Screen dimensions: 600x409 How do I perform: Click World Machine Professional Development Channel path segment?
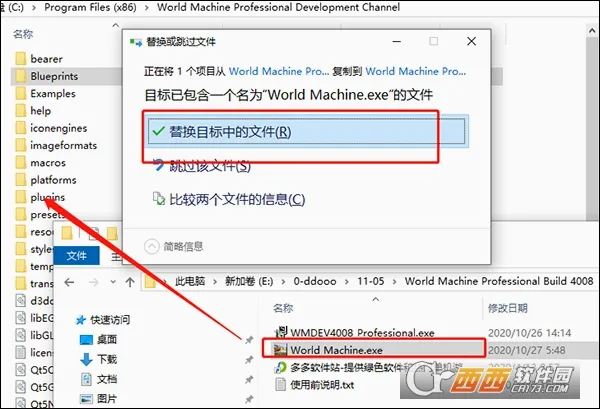pyautogui.click(x=278, y=7)
